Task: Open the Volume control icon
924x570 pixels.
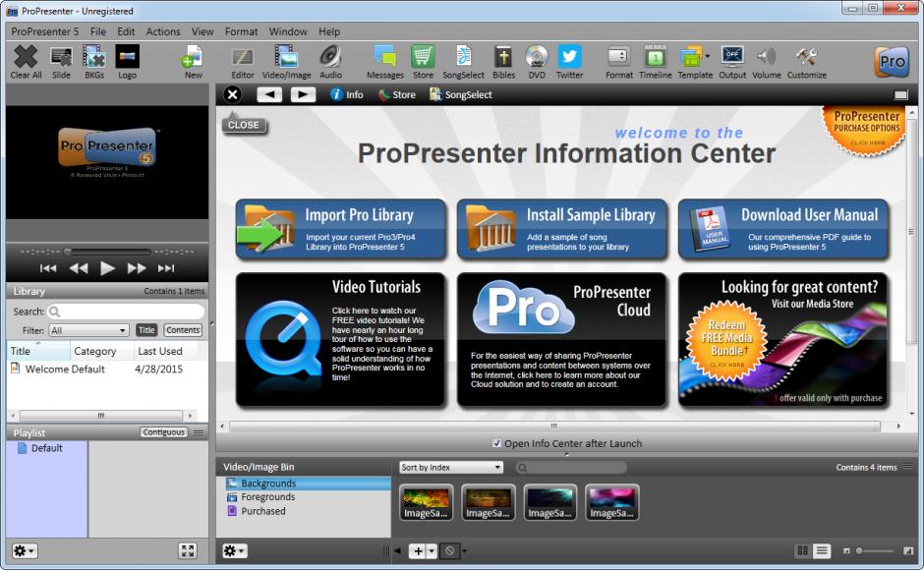Action: (766, 62)
